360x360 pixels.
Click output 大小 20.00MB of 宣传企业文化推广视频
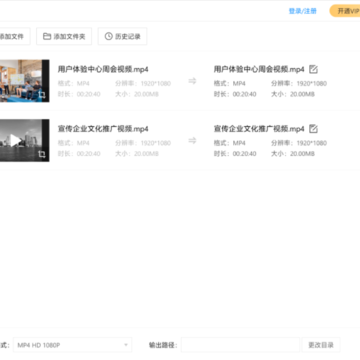pos(293,154)
